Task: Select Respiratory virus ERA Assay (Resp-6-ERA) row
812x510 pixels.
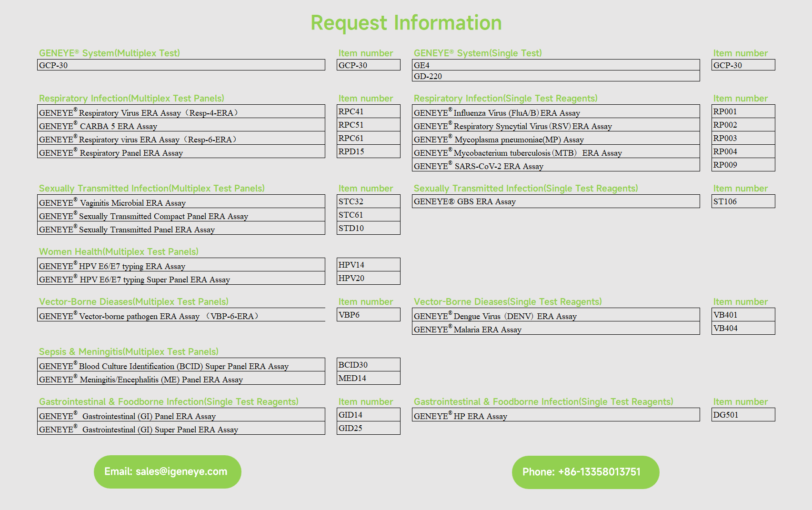Action: tap(181, 138)
